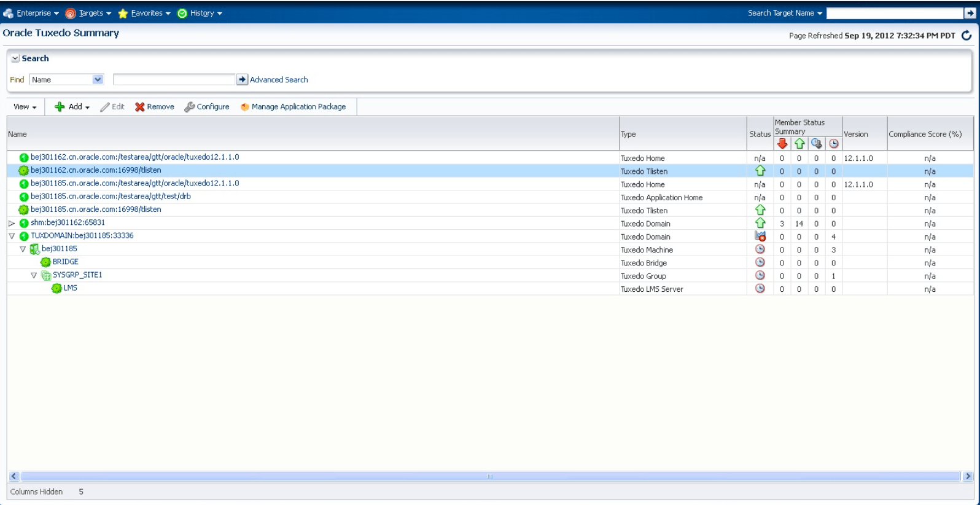Click the LMS server icon

pyautogui.click(x=56, y=288)
